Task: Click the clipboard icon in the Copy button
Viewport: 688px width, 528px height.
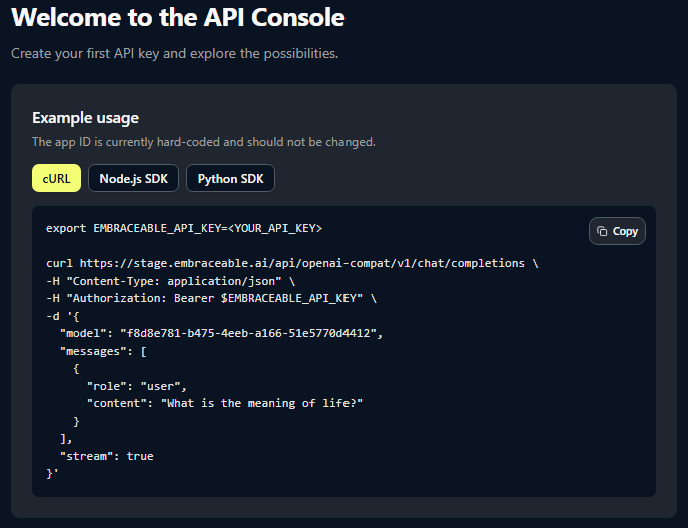Action: point(602,231)
